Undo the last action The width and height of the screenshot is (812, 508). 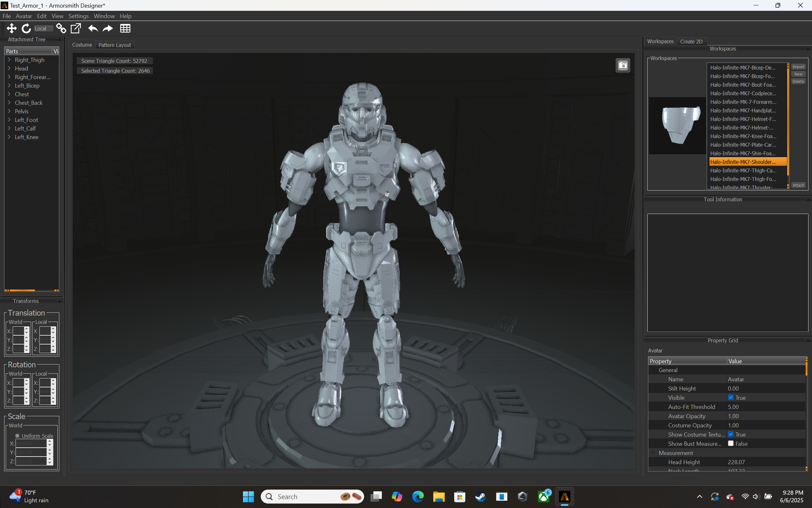[x=93, y=29]
